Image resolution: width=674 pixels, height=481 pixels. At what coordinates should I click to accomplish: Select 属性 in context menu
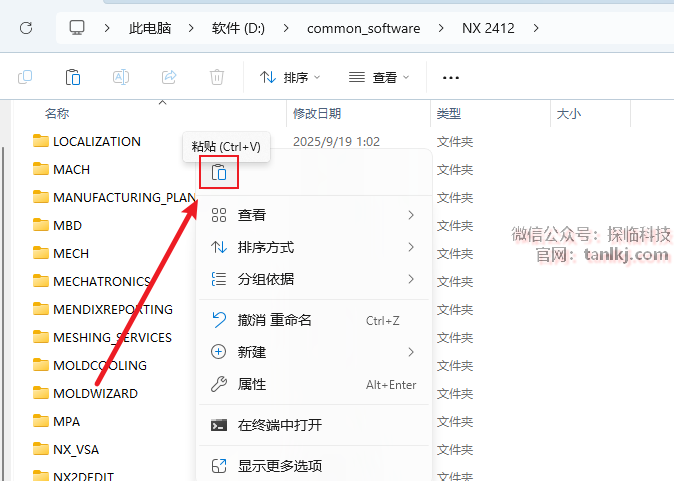(x=314, y=384)
